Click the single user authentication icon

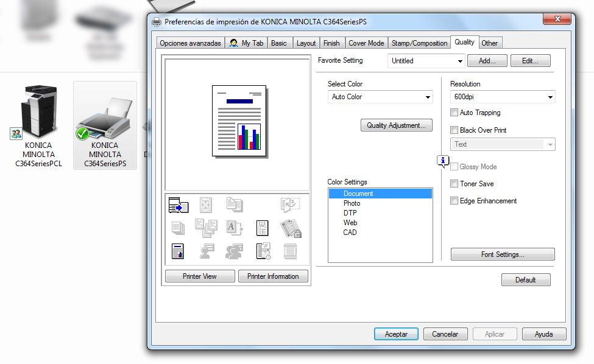pos(207,251)
